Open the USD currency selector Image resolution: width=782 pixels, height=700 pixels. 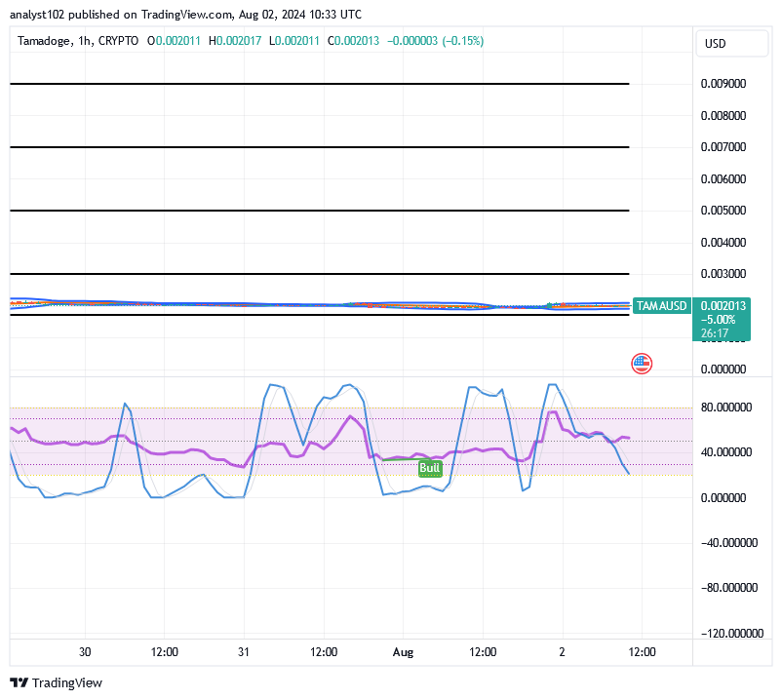coord(715,44)
